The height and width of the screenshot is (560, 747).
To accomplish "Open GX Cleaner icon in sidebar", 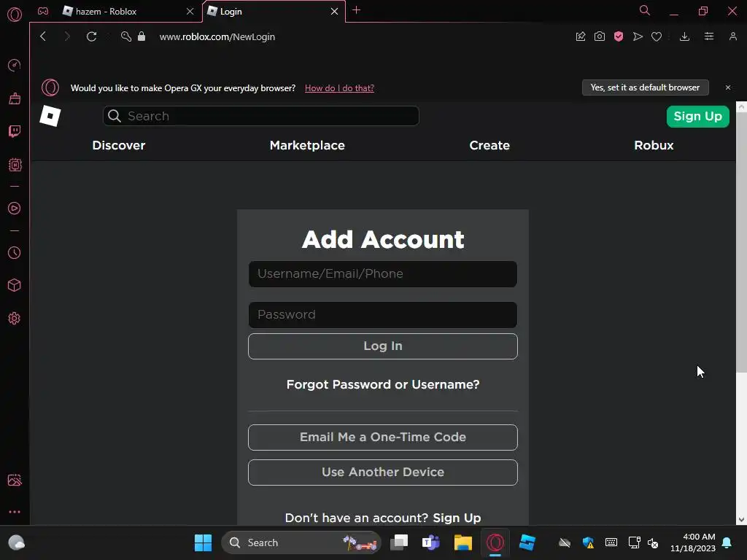I will [x=15, y=98].
